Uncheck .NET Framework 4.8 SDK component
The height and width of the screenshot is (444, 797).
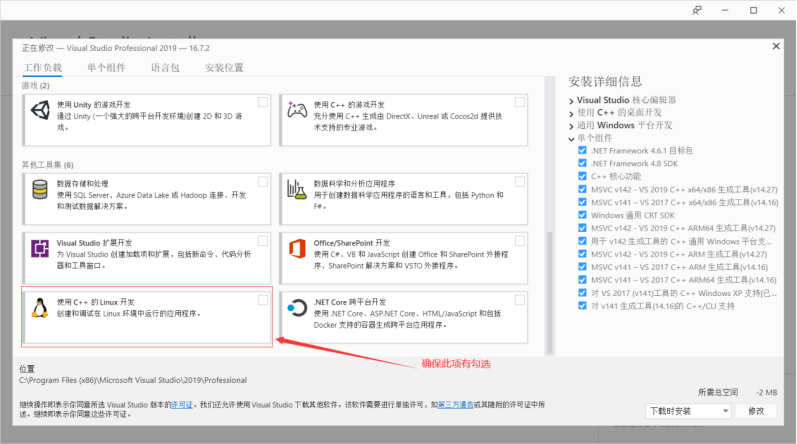tap(583, 163)
